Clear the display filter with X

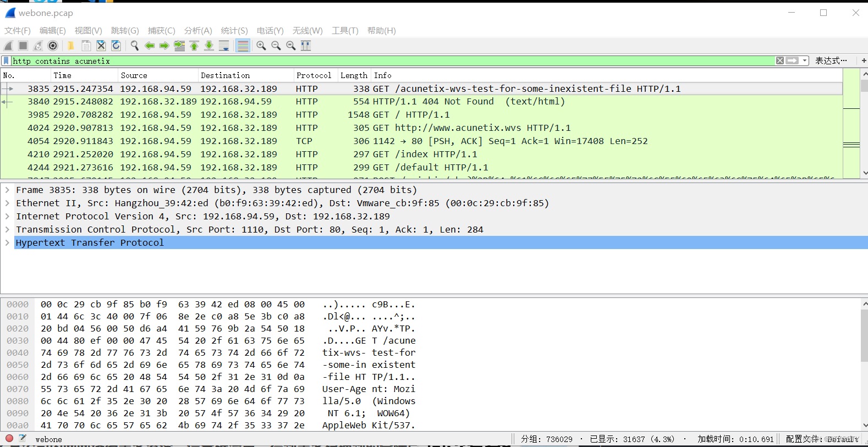[780, 61]
